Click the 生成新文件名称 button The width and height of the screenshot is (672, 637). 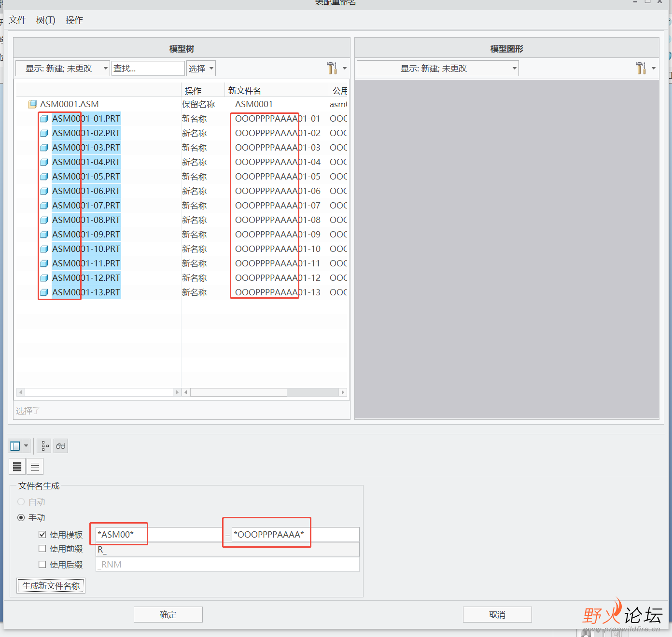tap(51, 586)
